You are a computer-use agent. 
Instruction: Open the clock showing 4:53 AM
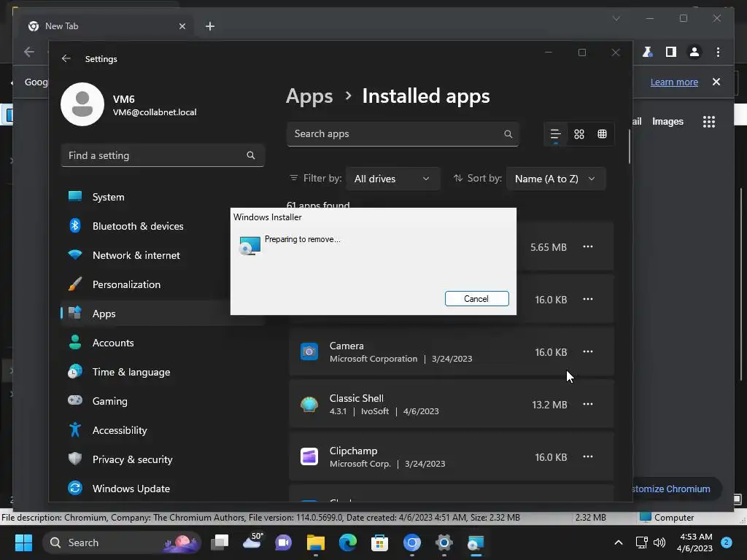click(x=695, y=542)
